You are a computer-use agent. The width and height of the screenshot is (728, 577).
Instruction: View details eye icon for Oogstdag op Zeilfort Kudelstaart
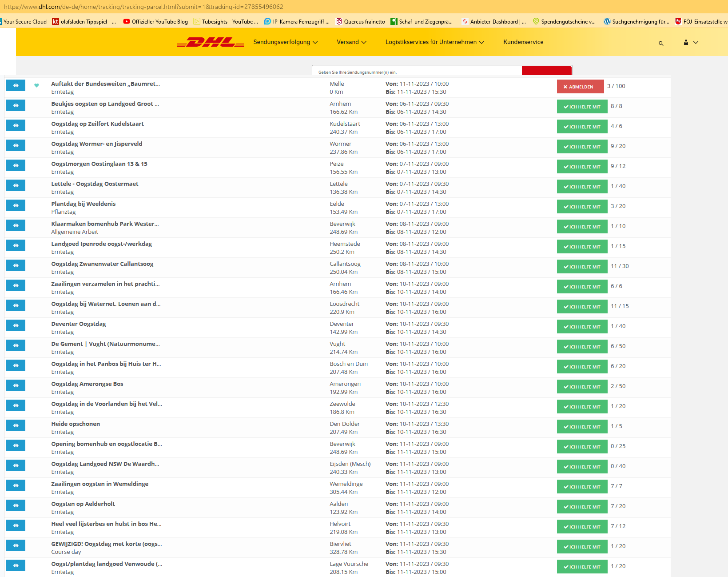16,125
